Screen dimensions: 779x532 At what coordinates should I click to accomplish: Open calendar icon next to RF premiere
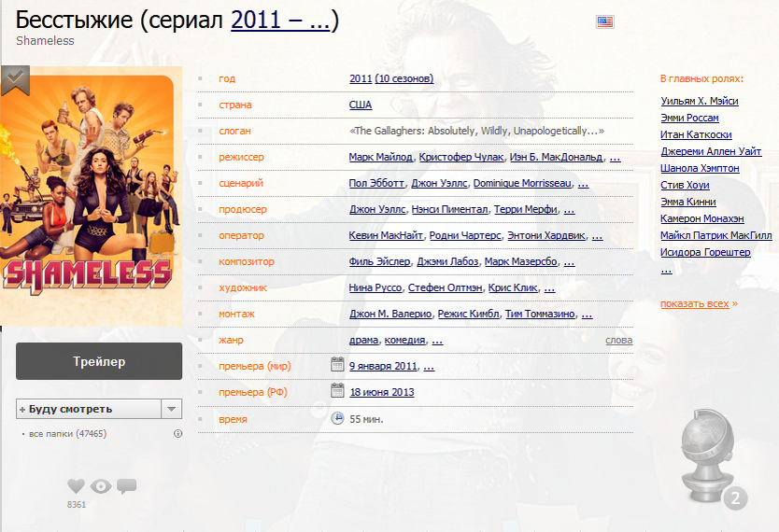pos(337,390)
